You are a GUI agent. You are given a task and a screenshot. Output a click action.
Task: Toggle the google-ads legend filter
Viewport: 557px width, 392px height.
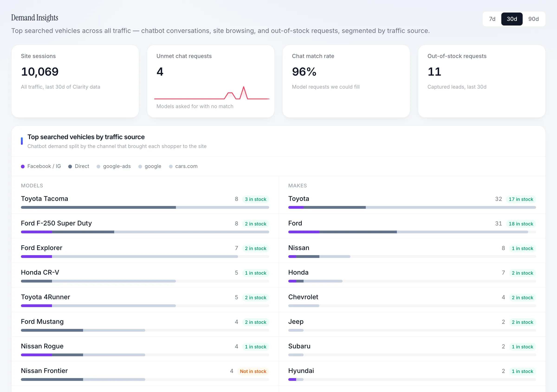click(113, 166)
